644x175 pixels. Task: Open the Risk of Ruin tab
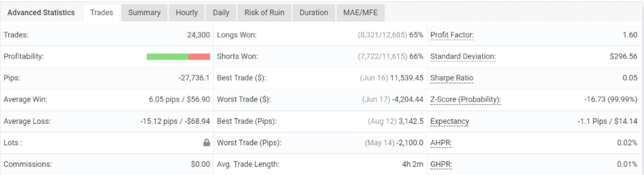point(264,12)
